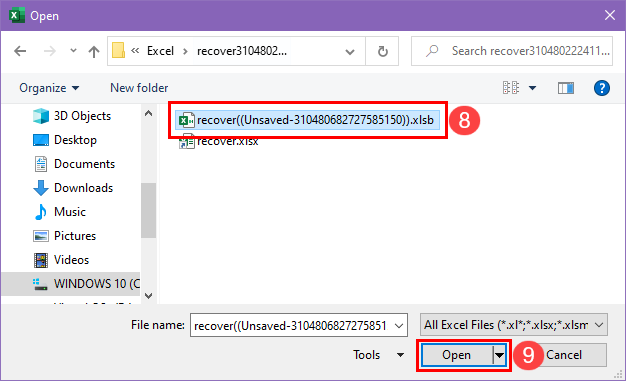This screenshot has width=626, height=381.
Task: Click the navigation pane scrollbar thumb
Action: pos(149,210)
